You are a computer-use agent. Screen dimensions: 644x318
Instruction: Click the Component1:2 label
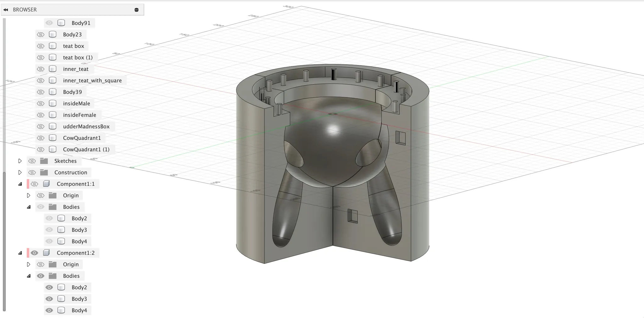point(75,253)
